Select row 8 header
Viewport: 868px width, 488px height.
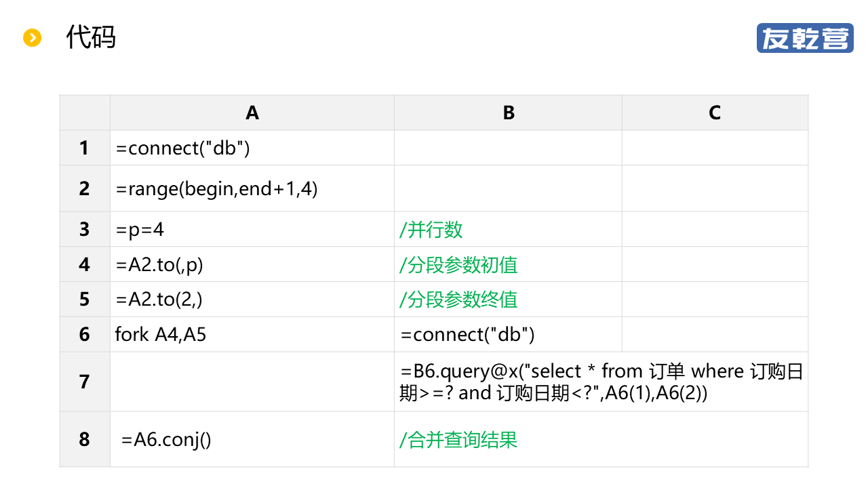pyautogui.click(x=84, y=439)
